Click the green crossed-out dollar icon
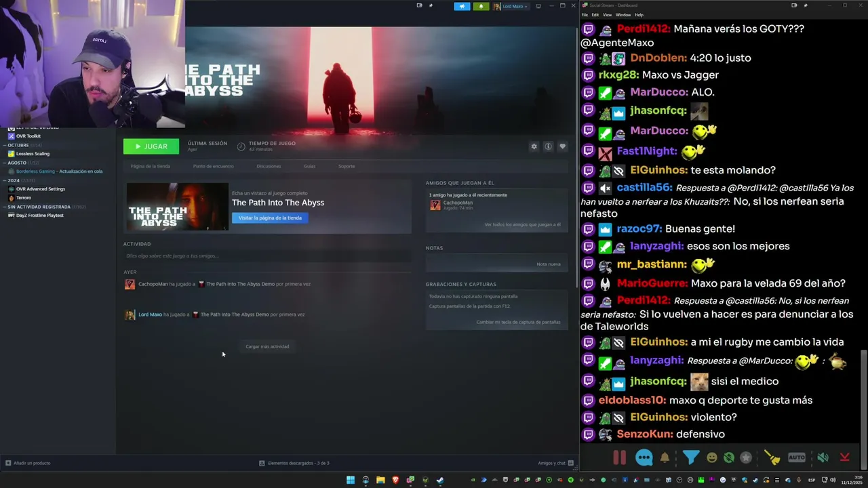The height and width of the screenshot is (488, 868). tap(728, 457)
